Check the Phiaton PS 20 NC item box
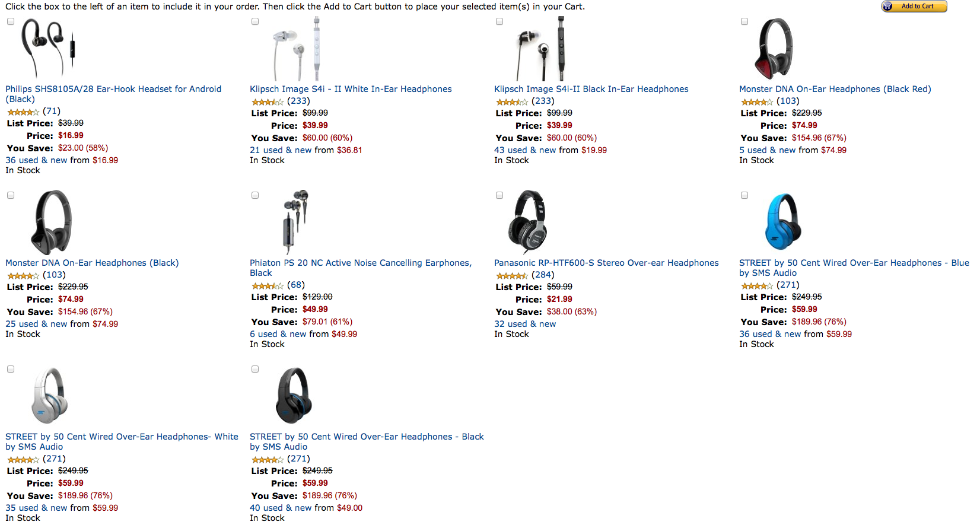The height and width of the screenshot is (528, 980). tap(255, 195)
